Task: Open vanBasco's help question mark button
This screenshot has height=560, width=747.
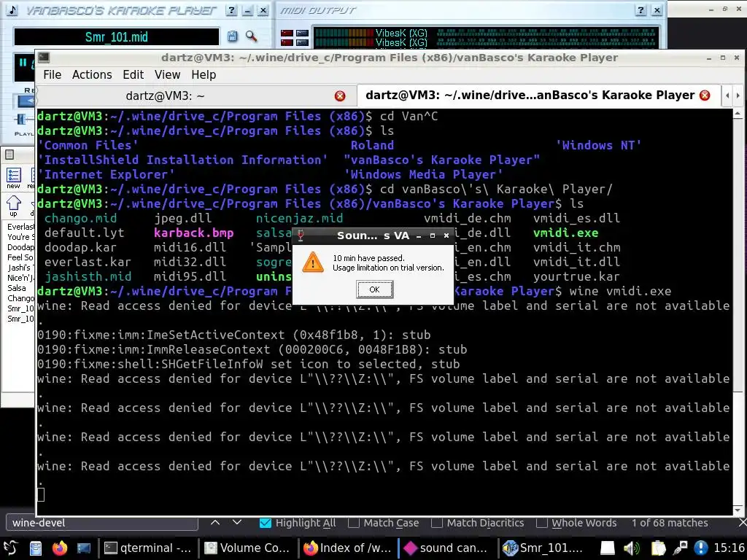Action: [231, 10]
